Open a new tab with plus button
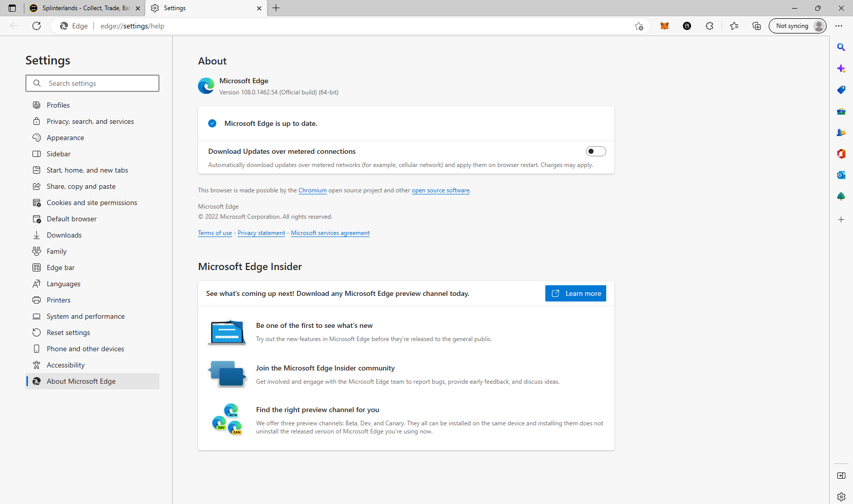 276,8
